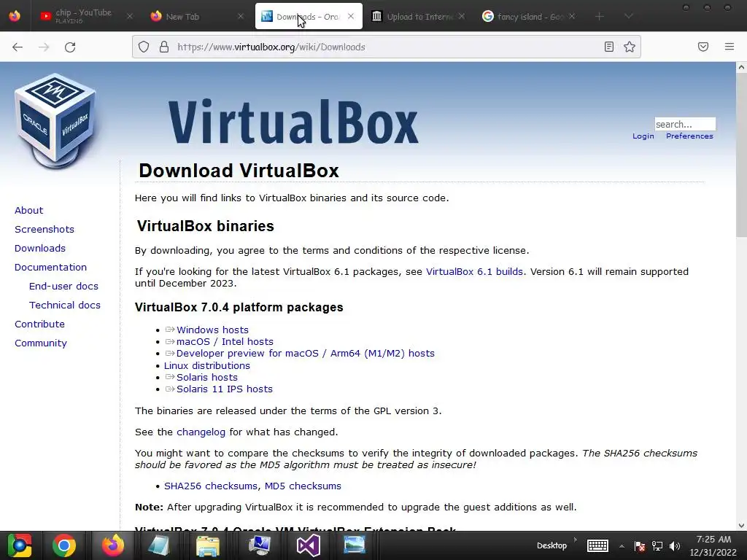Open the touch keyboard tray icon

(597, 545)
